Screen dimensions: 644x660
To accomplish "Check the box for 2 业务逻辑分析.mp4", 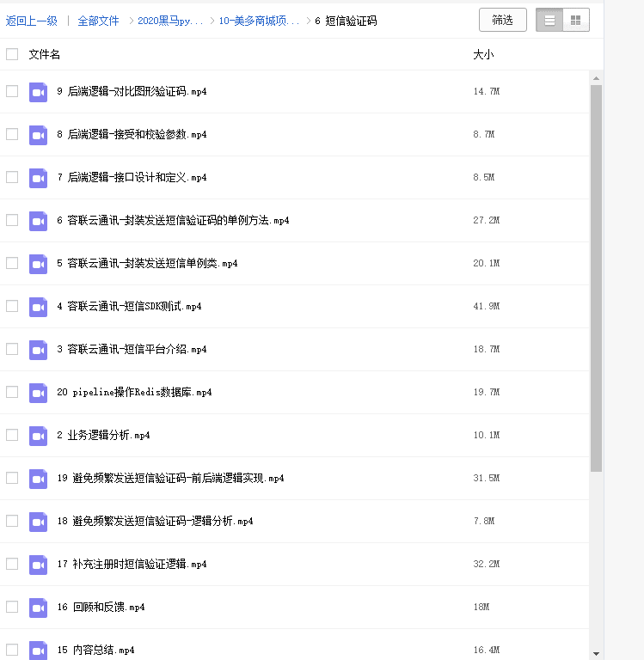I will 12,435.
